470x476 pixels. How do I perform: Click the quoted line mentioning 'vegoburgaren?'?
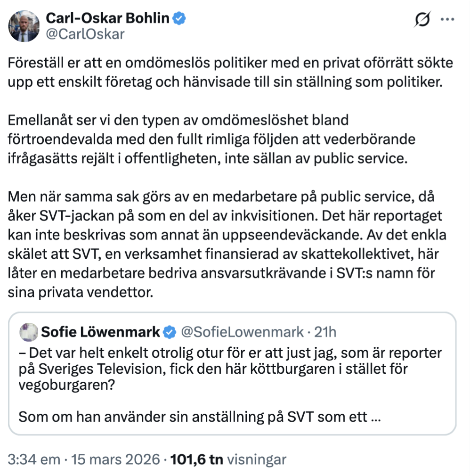click(x=61, y=385)
